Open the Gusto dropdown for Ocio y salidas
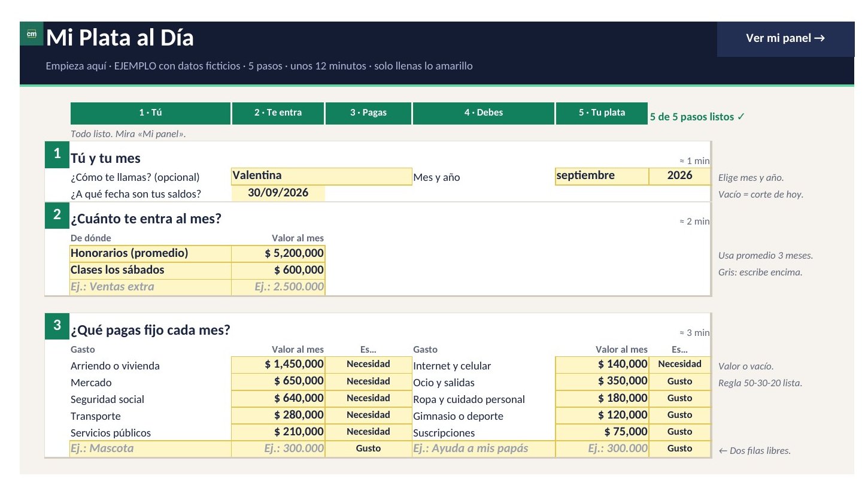The image size is (868, 494). [679, 381]
